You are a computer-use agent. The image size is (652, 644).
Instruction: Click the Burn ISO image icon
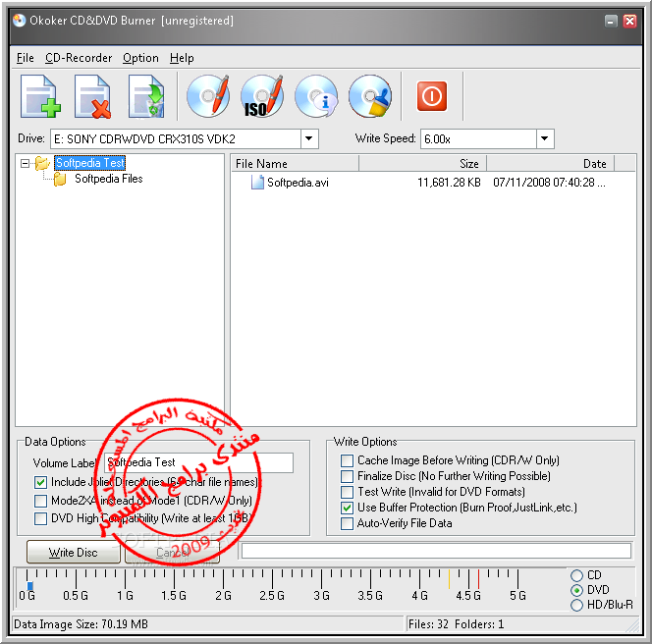(262, 96)
